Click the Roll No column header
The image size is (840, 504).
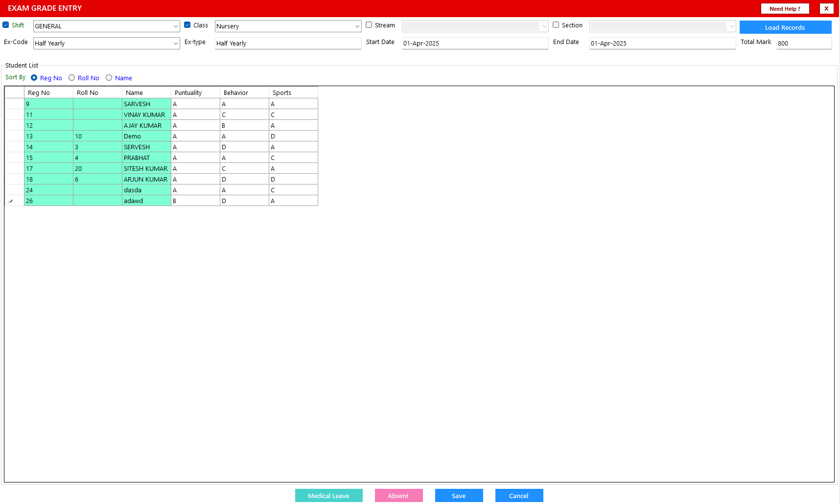tap(98, 92)
